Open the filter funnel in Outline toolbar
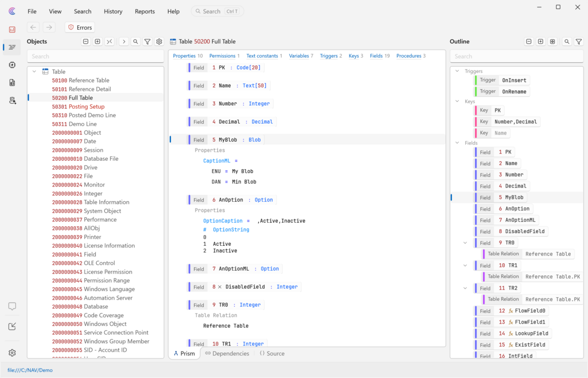The height and width of the screenshot is (378, 588). [578, 41]
